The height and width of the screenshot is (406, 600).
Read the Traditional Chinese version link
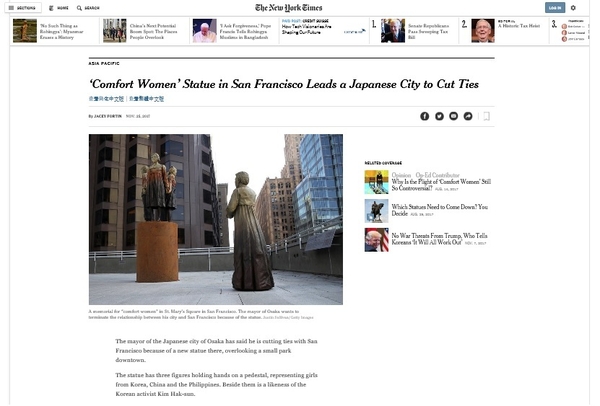[147, 99]
